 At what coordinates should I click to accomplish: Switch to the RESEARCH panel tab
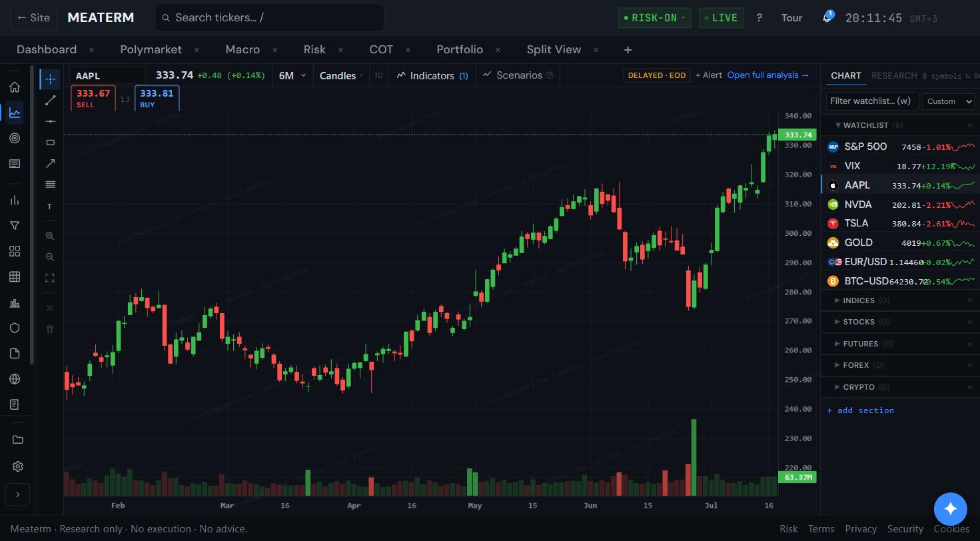[x=894, y=75]
